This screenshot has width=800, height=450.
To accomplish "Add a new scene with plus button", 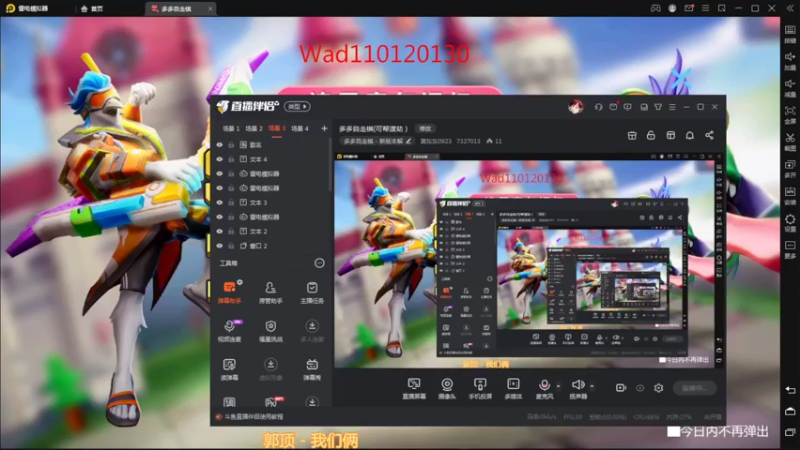I will pos(324,129).
